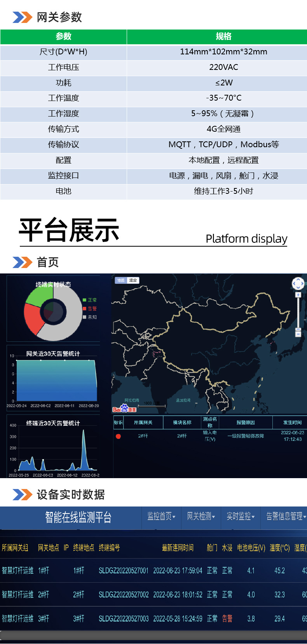Toggle the 未知 legend item
Viewport: 307px width, 644px height.
89,317
